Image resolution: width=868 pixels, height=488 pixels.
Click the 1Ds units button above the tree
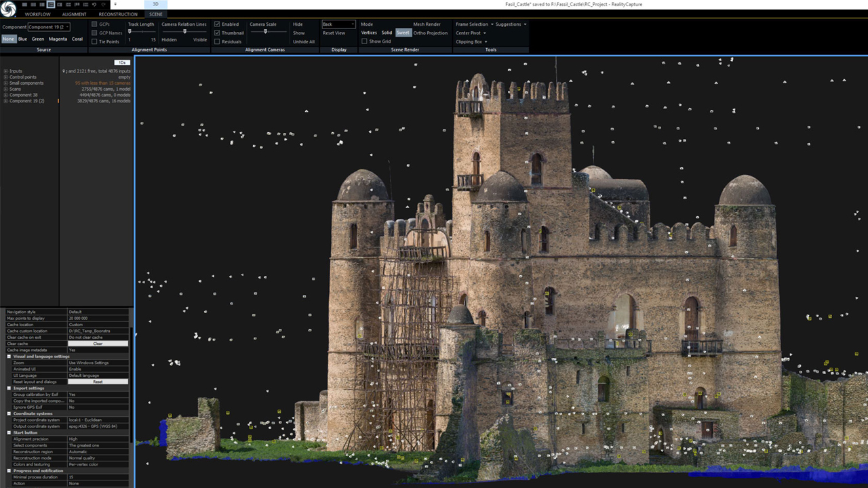click(122, 62)
